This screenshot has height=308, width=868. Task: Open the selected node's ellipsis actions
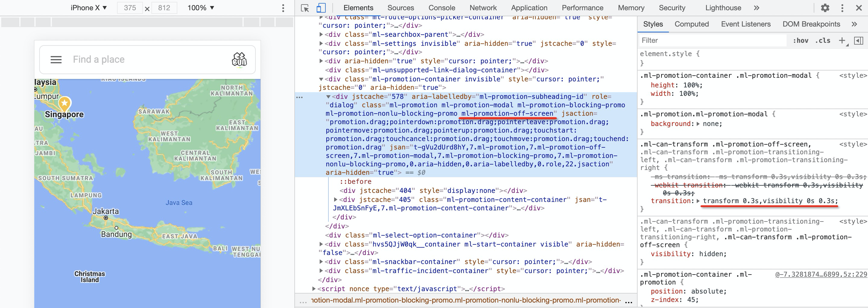click(x=299, y=97)
